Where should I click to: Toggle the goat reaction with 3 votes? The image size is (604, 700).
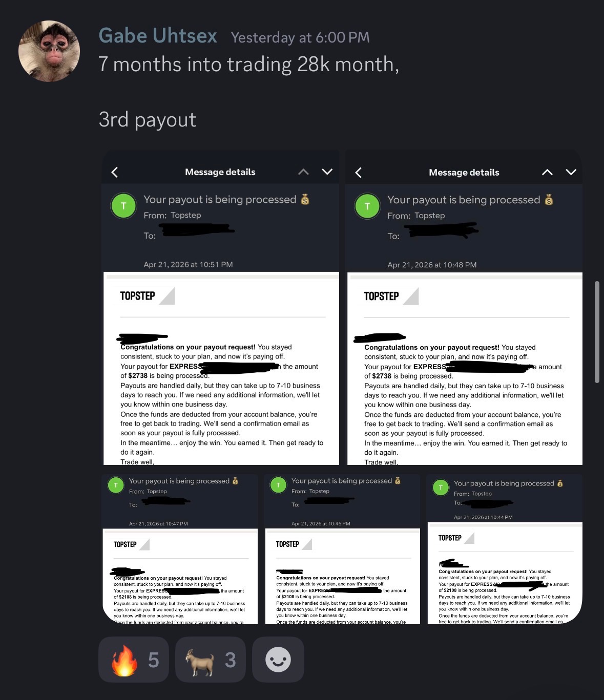tap(211, 660)
